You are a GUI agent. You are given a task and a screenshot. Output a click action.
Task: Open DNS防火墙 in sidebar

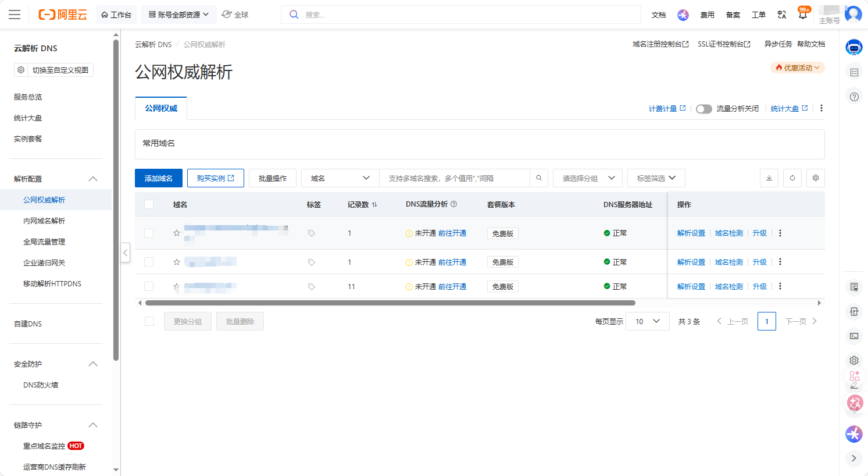(41, 385)
